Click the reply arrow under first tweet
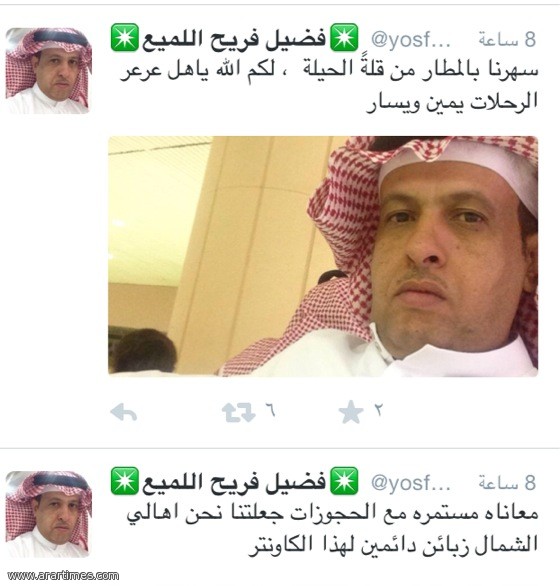560x586 pixels. (x=124, y=413)
